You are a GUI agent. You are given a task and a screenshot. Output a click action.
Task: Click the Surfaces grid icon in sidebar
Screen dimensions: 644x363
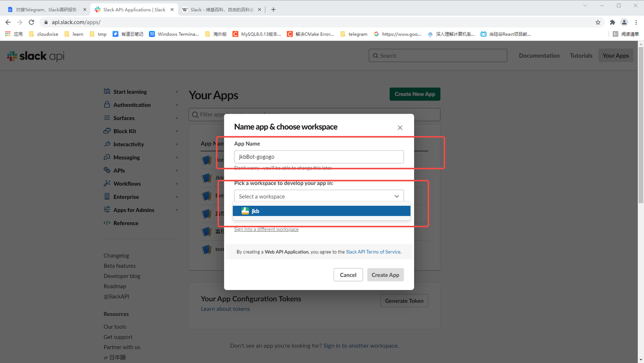(x=107, y=118)
